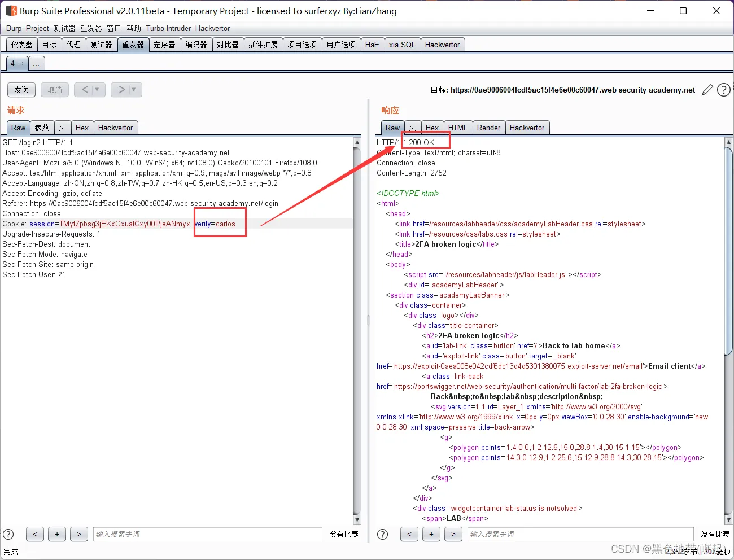This screenshot has width=734, height=560.
Task: Click the request search help icon
Action: (8, 534)
